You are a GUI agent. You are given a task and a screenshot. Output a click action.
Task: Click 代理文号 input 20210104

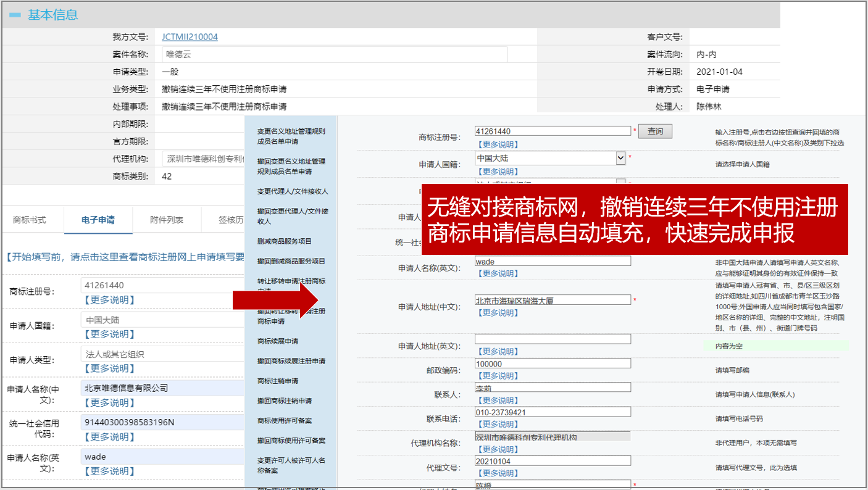553,461
